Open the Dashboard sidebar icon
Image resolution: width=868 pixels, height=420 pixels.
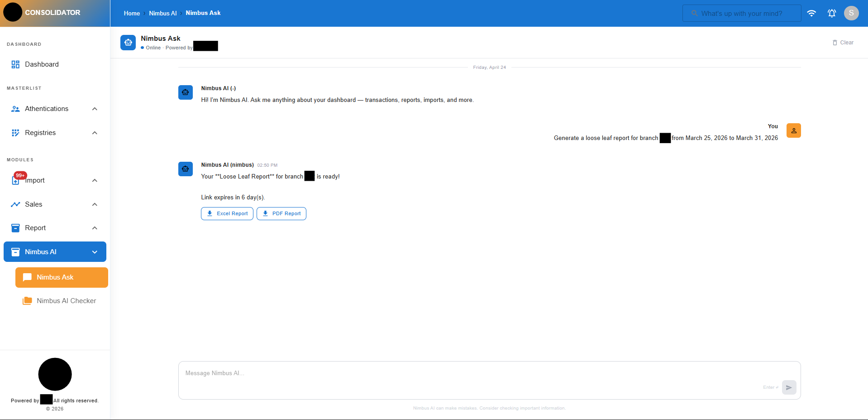[15, 64]
